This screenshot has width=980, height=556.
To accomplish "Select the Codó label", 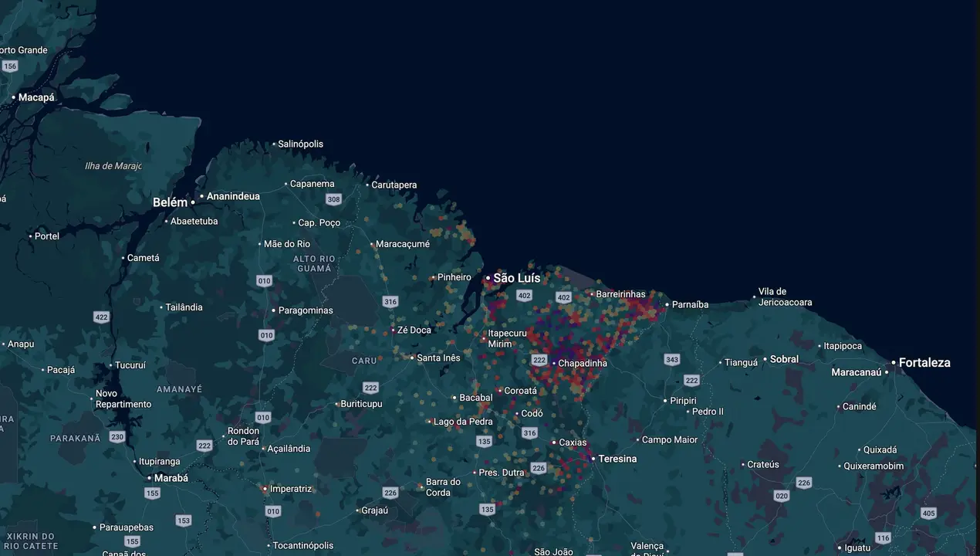I will [532, 413].
